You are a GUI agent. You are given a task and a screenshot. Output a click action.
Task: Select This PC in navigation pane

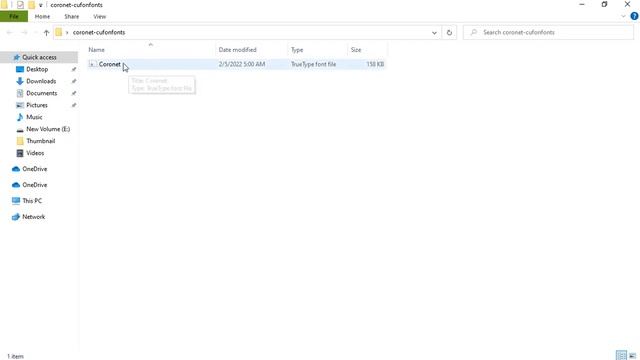[32, 201]
